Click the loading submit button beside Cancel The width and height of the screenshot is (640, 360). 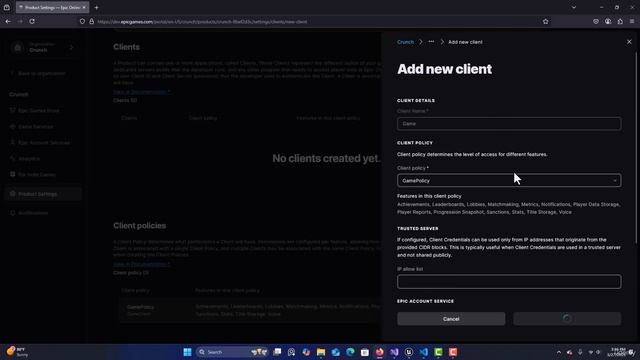point(567,319)
